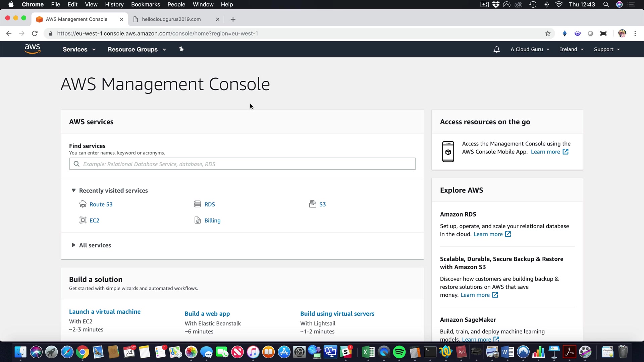Open the Services dropdown menu
The height and width of the screenshot is (362, 644).
tap(79, 49)
